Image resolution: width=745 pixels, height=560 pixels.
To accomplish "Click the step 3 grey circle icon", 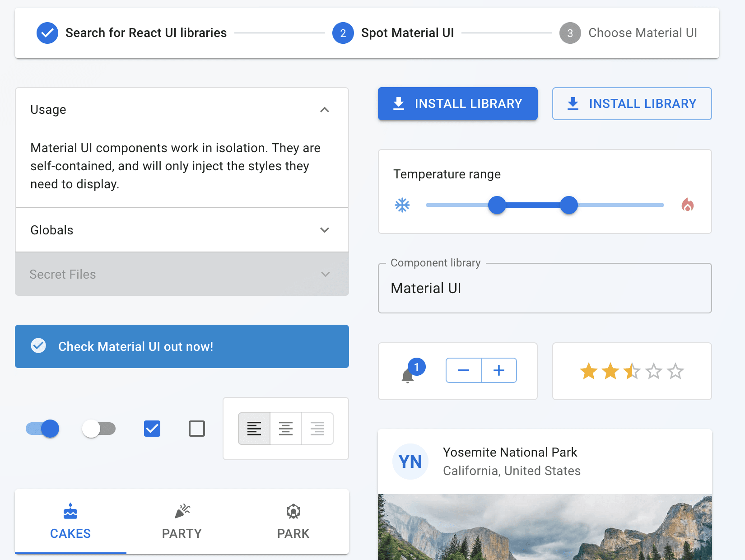I will coord(570,33).
